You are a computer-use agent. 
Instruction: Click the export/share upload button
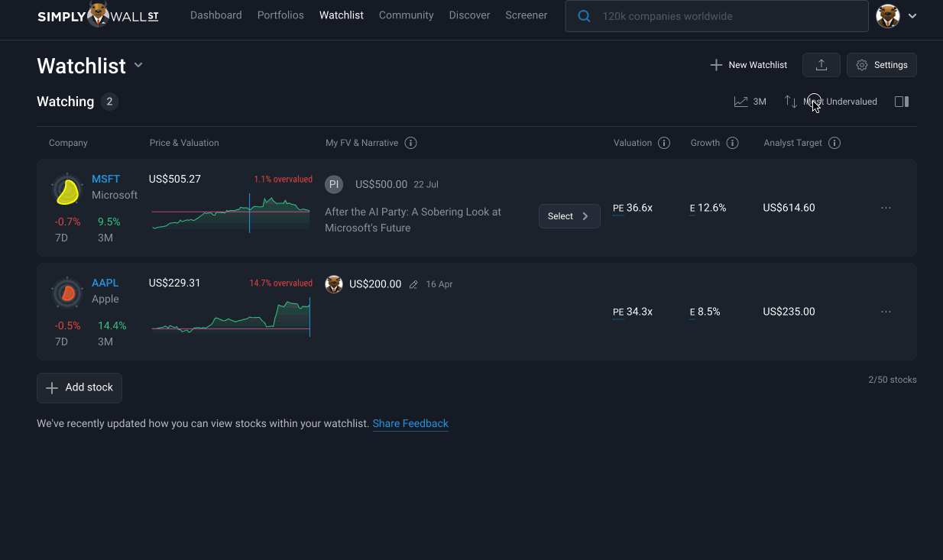point(821,65)
